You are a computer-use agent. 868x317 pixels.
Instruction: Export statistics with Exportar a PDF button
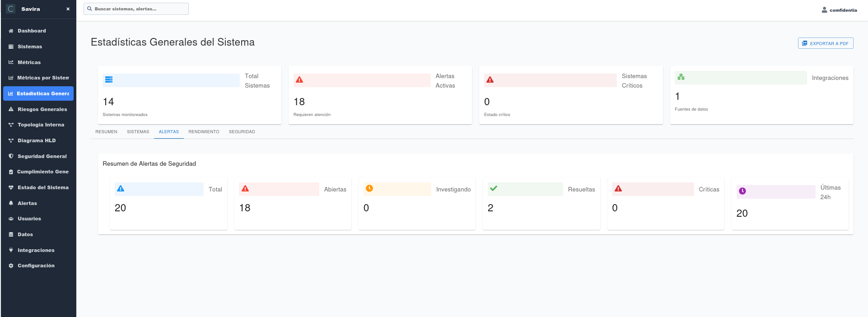pos(825,43)
